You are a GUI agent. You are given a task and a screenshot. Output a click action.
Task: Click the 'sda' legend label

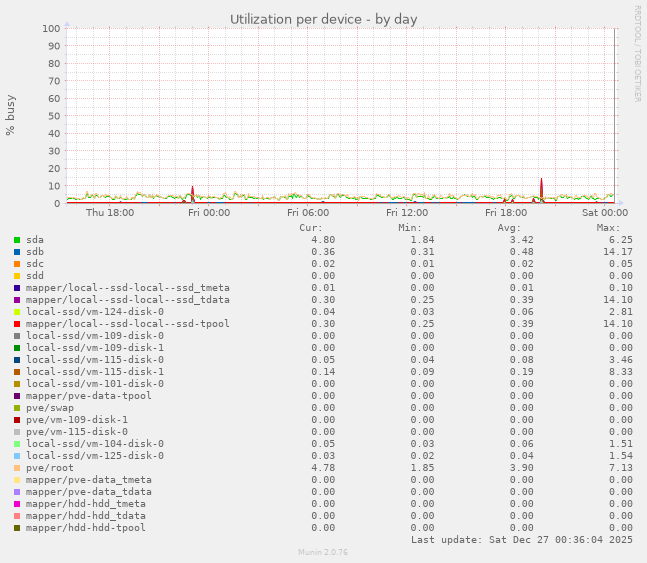[x=35, y=240]
